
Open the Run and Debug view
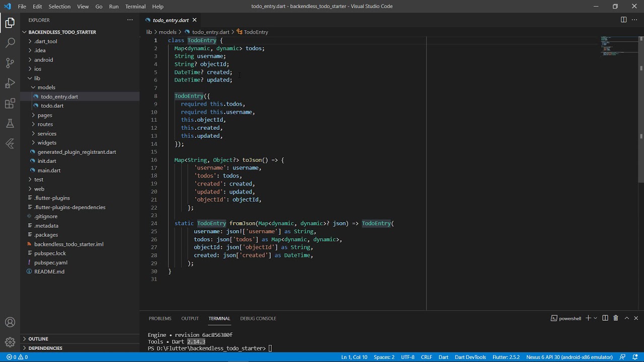tap(10, 83)
